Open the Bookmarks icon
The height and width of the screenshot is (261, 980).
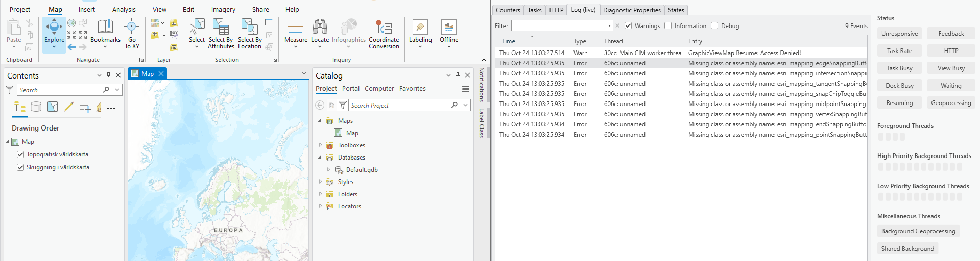(x=105, y=28)
